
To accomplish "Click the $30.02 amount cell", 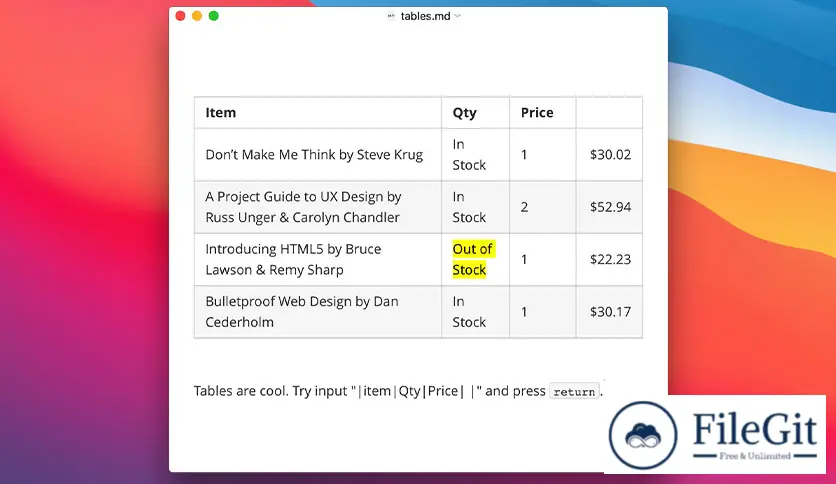I will (x=609, y=155).
